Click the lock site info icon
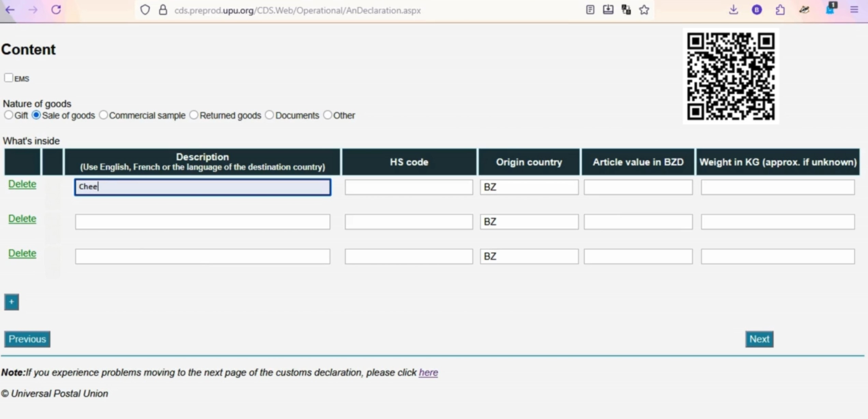868x419 pixels. click(x=163, y=10)
